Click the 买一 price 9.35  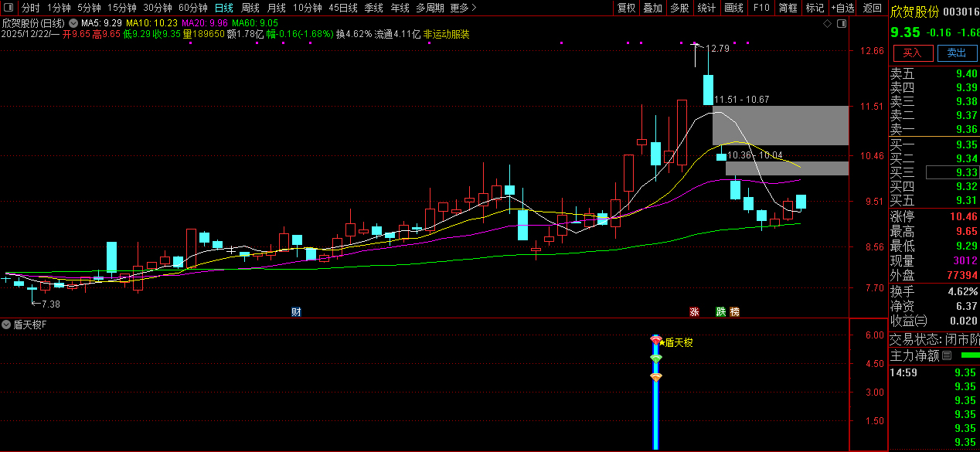[x=966, y=144]
